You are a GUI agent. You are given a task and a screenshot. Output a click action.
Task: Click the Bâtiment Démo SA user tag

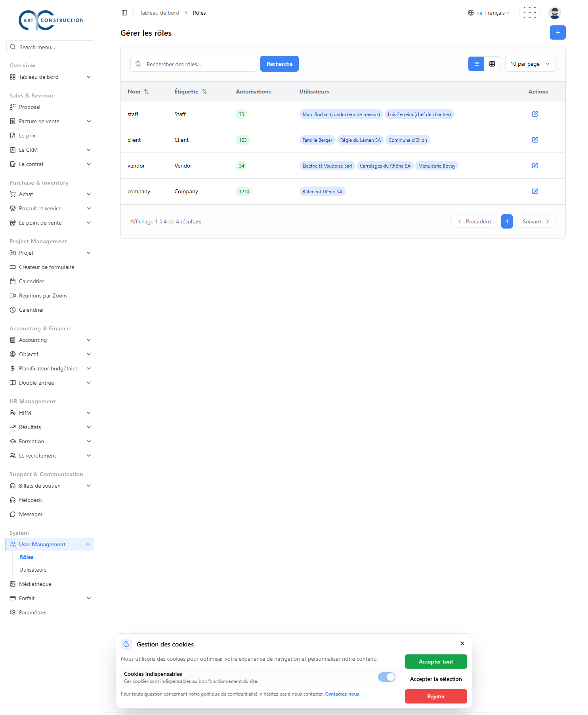[x=322, y=192]
